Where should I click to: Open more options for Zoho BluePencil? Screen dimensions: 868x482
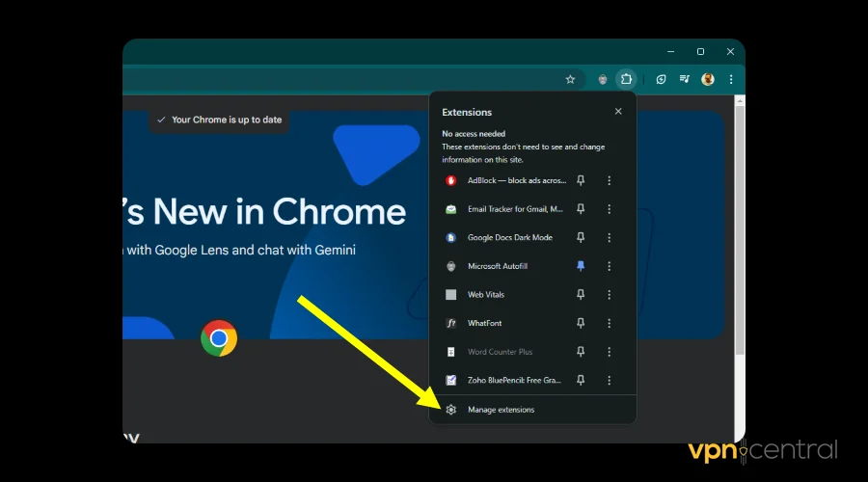click(x=609, y=380)
